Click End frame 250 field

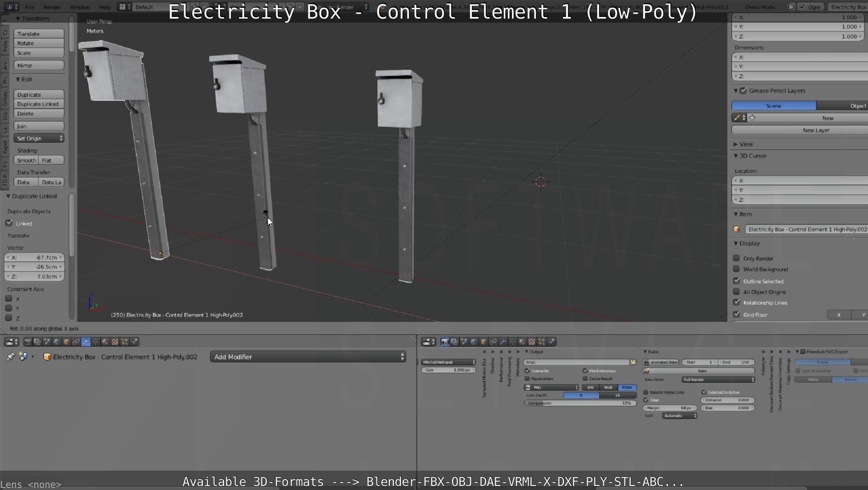click(x=736, y=362)
